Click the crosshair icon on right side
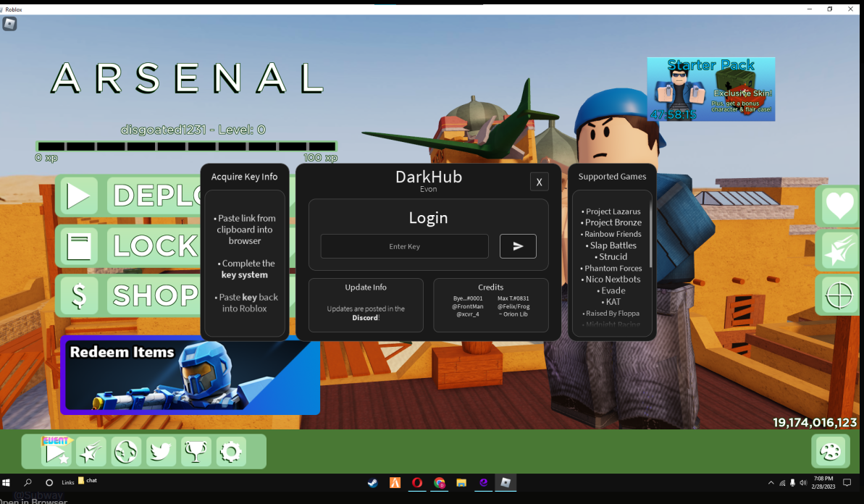The height and width of the screenshot is (504, 864). pyautogui.click(x=839, y=295)
